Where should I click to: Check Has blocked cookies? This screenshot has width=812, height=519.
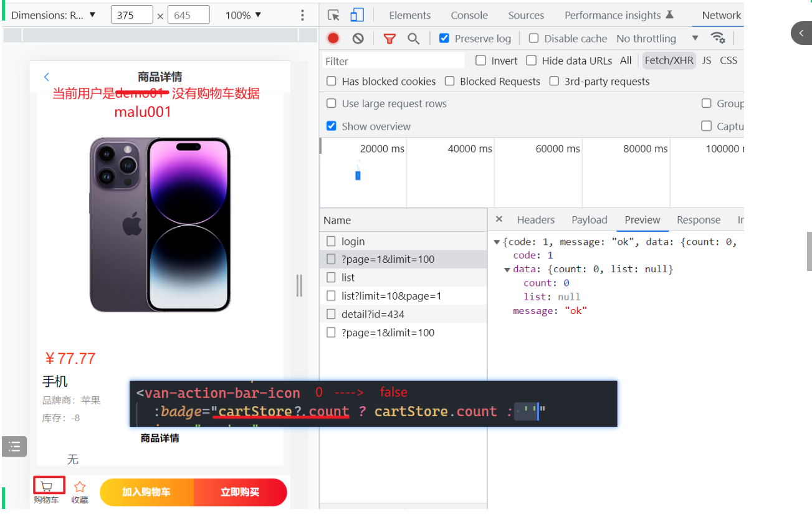[x=332, y=81]
